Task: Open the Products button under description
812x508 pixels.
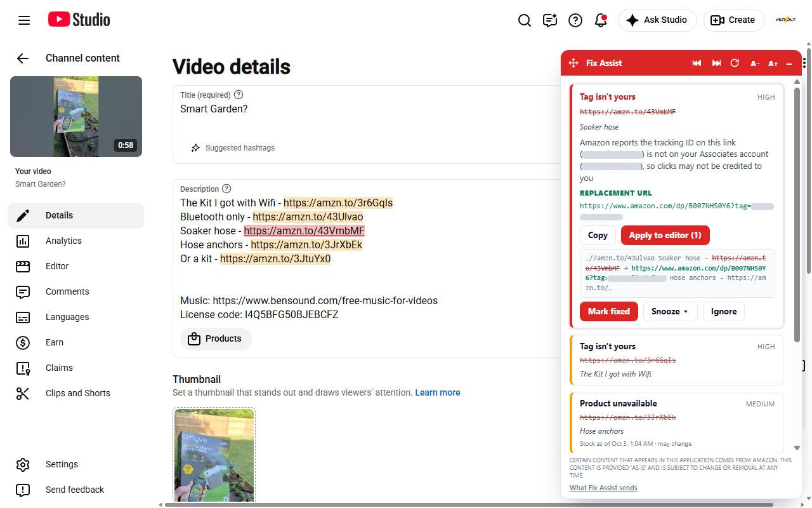Action: (x=216, y=338)
